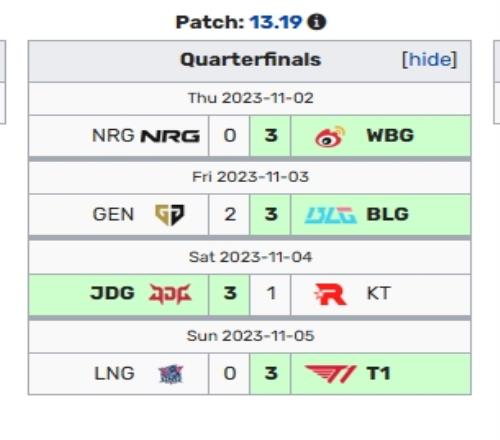
Task: Click the Weibo Gaming eye logo
Action: point(330,136)
